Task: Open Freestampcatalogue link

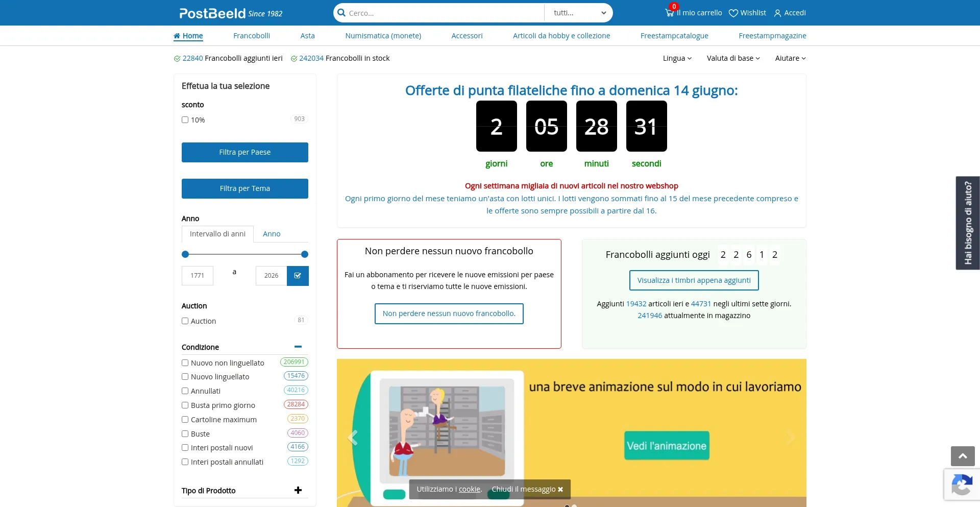Action: point(674,36)
